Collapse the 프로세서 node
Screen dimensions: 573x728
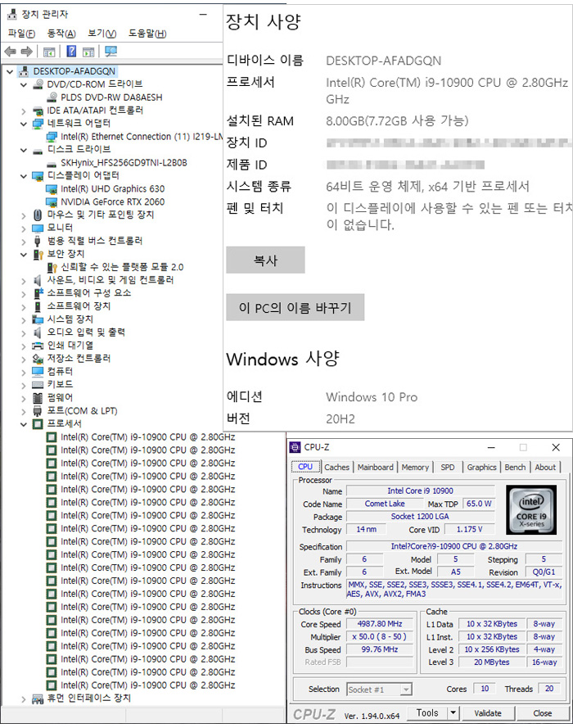24,425
